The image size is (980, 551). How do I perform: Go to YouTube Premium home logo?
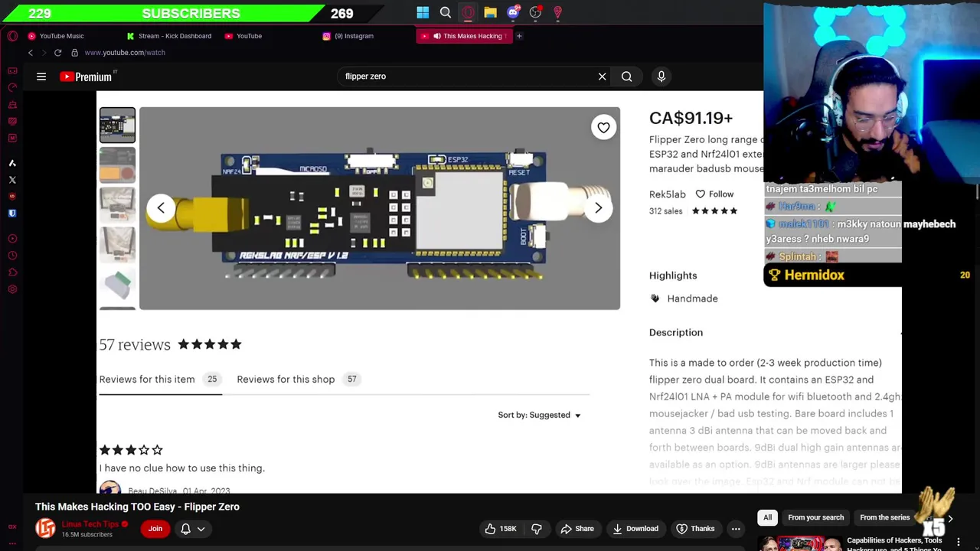(87, 77)
